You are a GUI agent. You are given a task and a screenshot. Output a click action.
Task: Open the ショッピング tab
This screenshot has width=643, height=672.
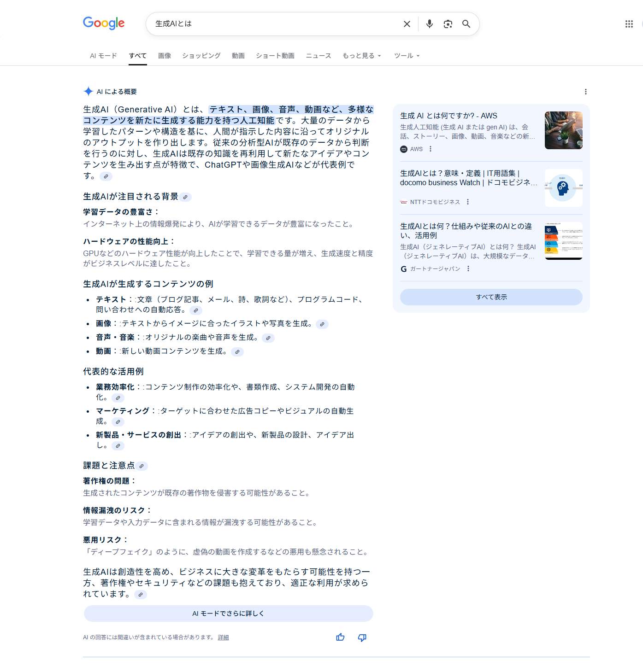click(x=201, y=56)
